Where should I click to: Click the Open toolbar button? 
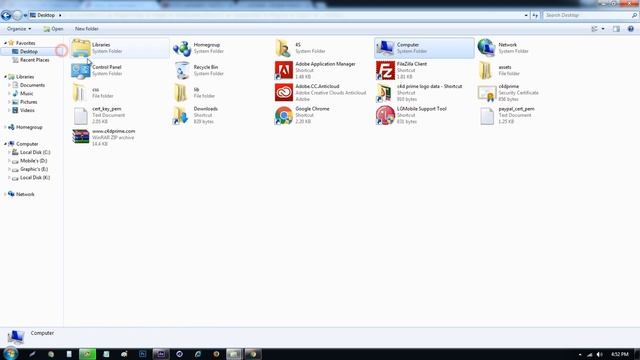(53, 29)
